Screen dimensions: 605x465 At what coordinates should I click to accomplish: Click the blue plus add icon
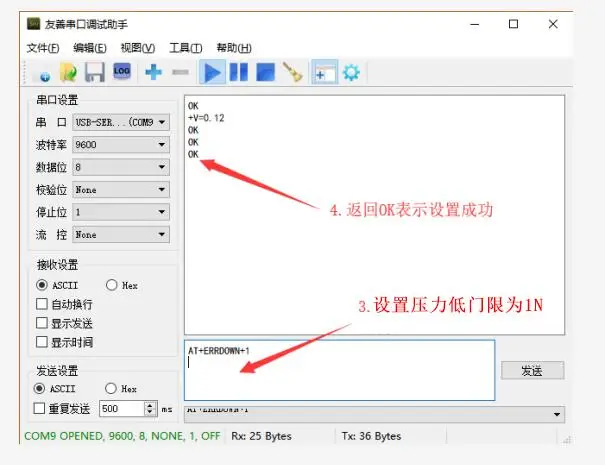pyautogui.click(x=154, y=72)
